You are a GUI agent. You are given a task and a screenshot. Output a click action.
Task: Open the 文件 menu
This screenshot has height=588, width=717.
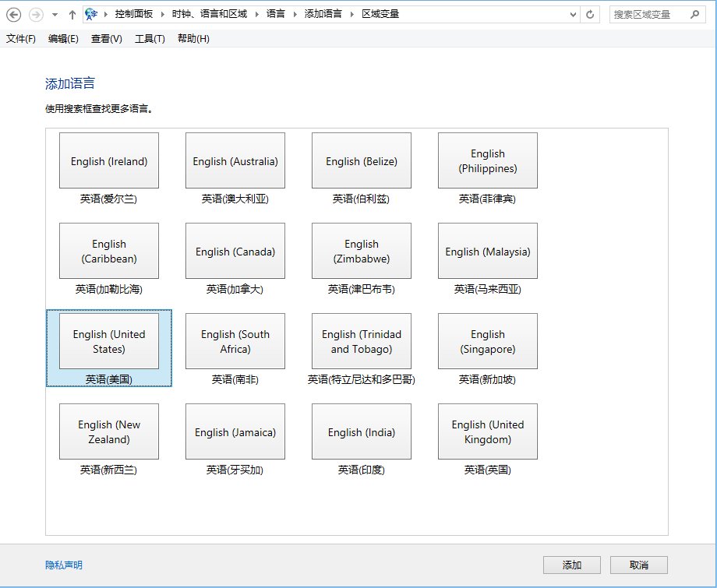[19, 38]
